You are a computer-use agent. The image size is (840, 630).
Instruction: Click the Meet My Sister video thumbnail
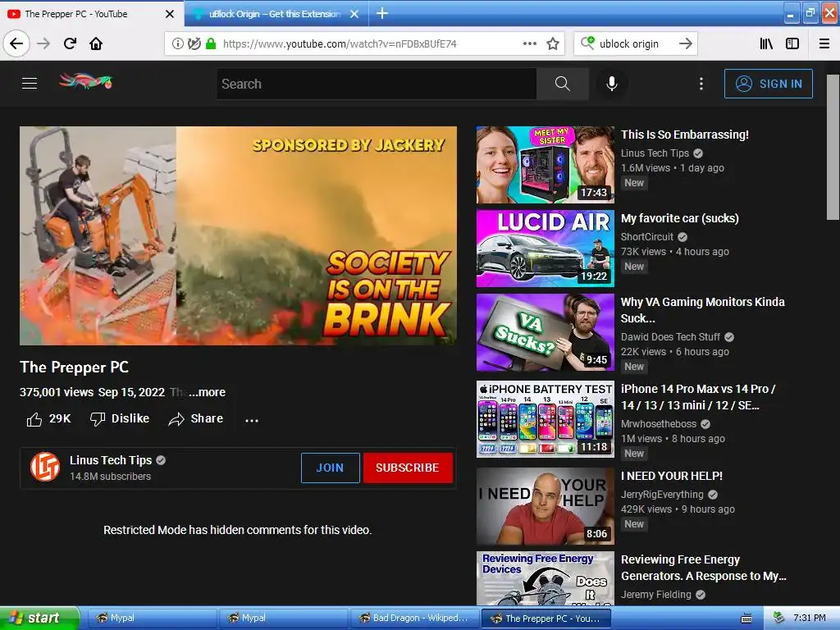pos(546,165)
